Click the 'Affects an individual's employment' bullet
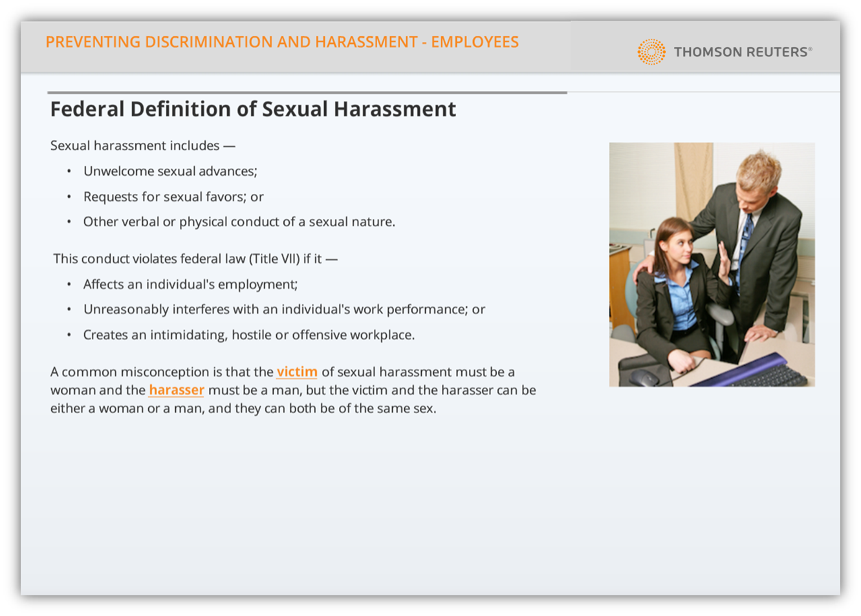 (x=190, y=284)
